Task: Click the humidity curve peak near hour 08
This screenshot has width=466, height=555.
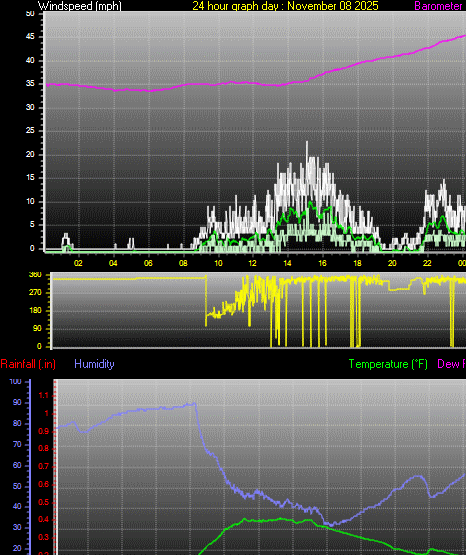Action: (194, 404)
